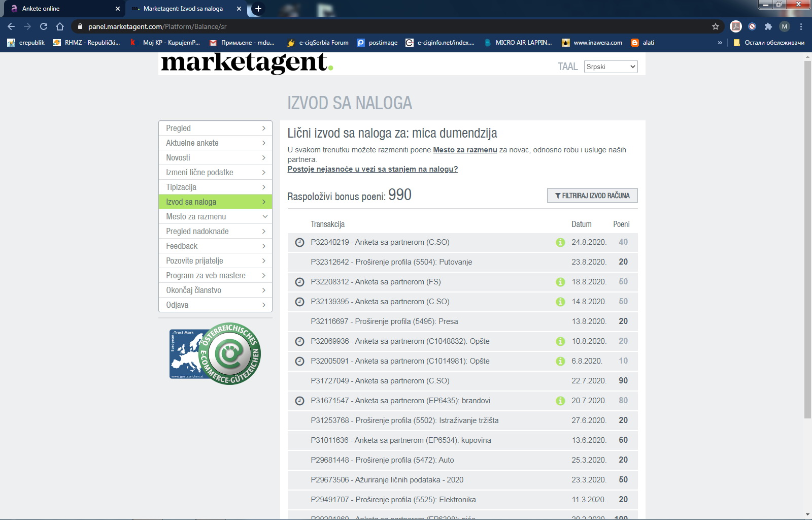Select the Marketagent: Izvod sa naloga tab

186,9
